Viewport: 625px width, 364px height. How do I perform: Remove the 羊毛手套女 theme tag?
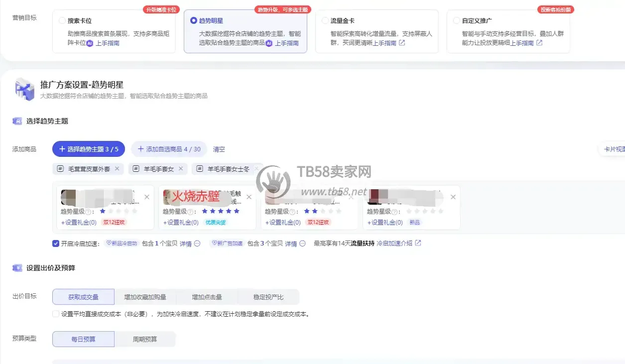(181, 169)
